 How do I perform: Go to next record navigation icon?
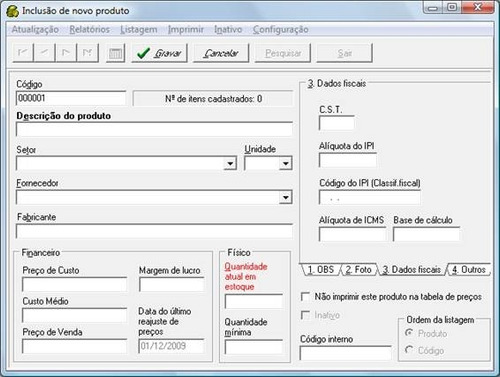click(66, 53)
